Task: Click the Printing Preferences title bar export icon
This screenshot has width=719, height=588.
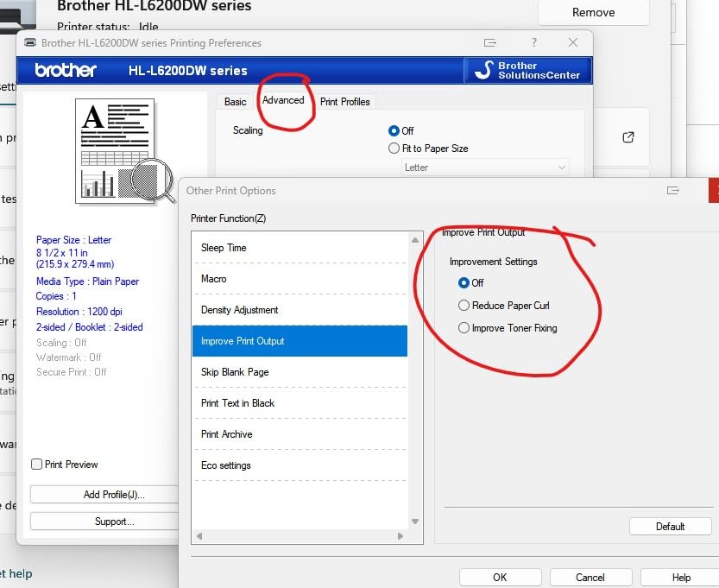Action: click(x=489, y=42)
